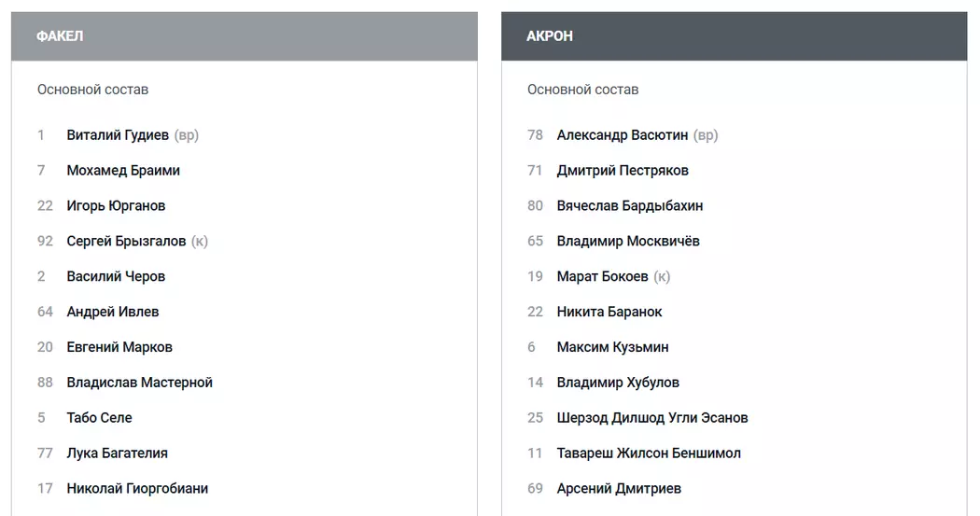980x516 pixels.
Task: Click the Акрон Основной состав label
Action: pos(582,91)
